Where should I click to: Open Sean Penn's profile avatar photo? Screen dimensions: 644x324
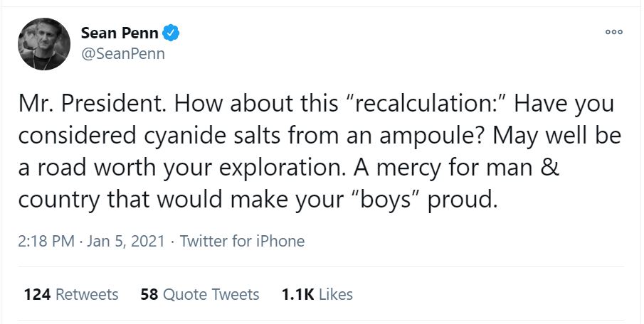(x=43, y=44)
